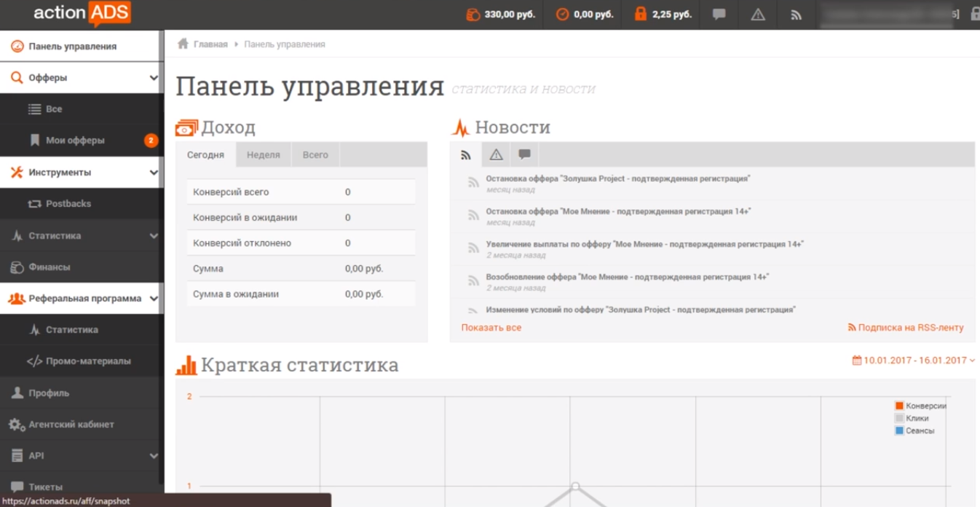
Task: Open Подписка на RSS-ленту
Action: click(x=906, y=327)
